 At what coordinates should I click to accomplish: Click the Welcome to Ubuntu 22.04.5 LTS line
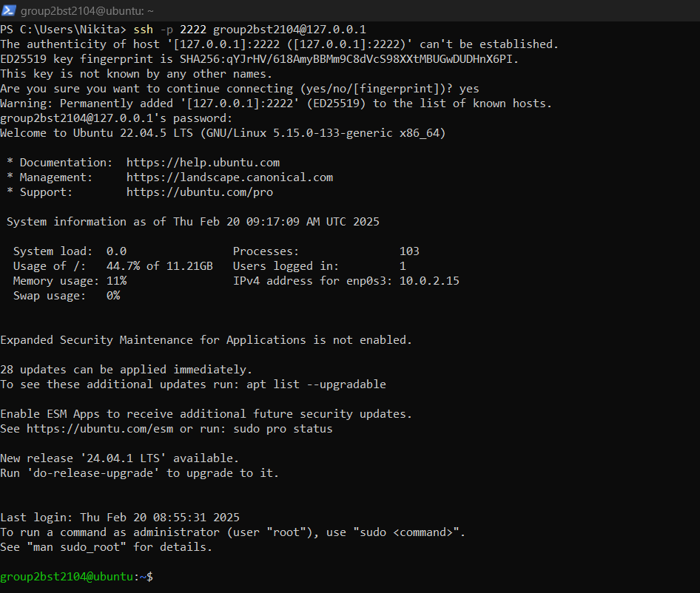223,133
